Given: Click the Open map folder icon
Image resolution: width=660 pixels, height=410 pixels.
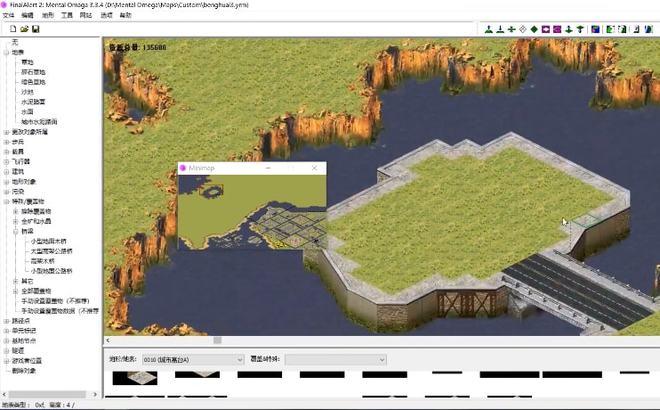Looking at the screenshot, I should point(24,29).
